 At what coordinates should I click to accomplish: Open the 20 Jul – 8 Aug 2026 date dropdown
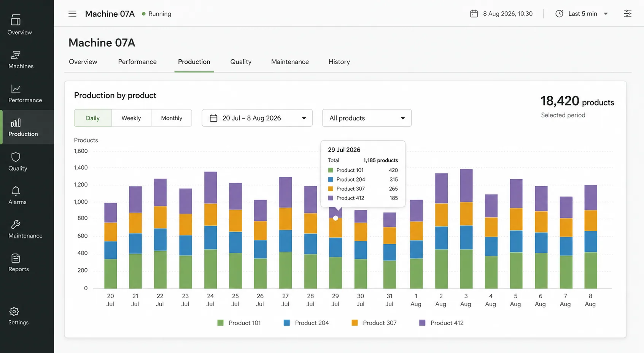257,118
